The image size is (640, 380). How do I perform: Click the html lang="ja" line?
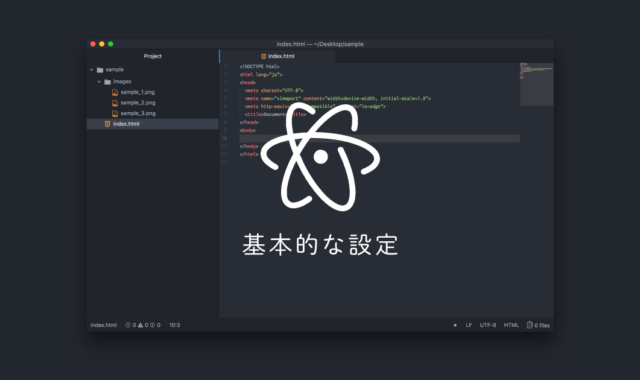pos(261,75)
